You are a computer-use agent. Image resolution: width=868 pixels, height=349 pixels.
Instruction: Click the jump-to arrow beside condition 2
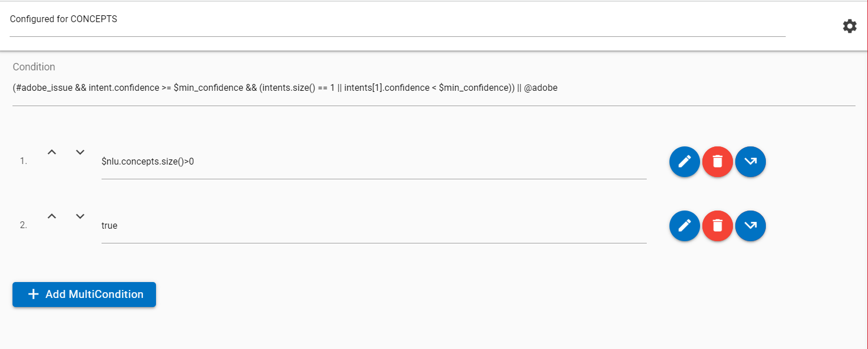point(750,226)
